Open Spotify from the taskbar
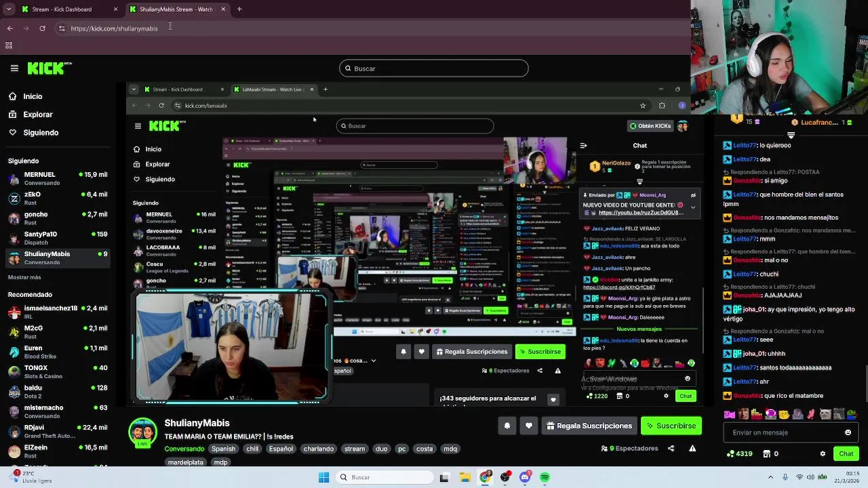The image size is (868, 488). pyautogui.click(x=545, y=477)
